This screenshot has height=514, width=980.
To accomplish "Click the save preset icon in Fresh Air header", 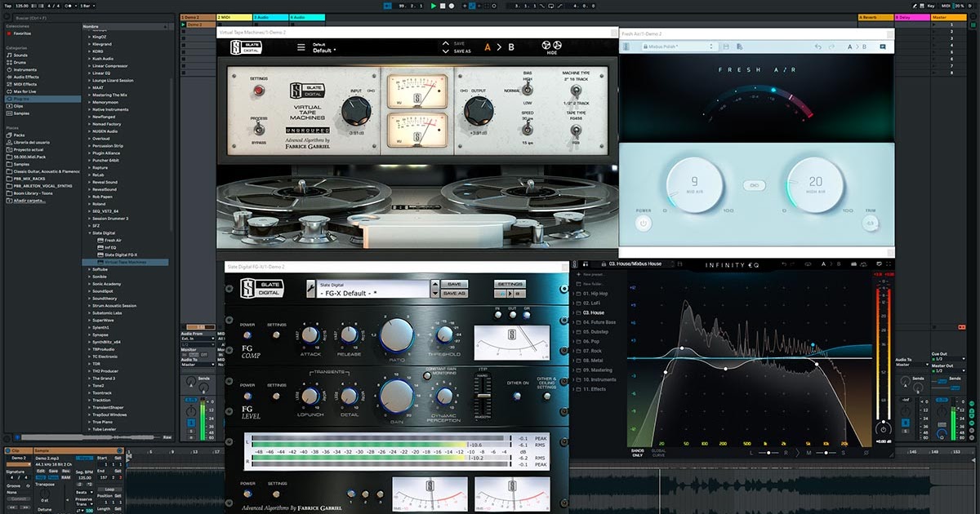I will click(x=725, y=47).
